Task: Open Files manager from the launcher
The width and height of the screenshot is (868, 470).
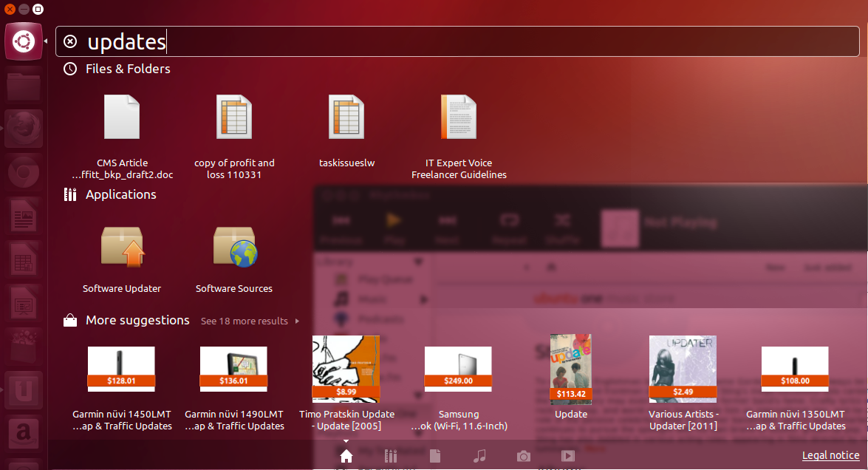Action: (x=23, y=86)
